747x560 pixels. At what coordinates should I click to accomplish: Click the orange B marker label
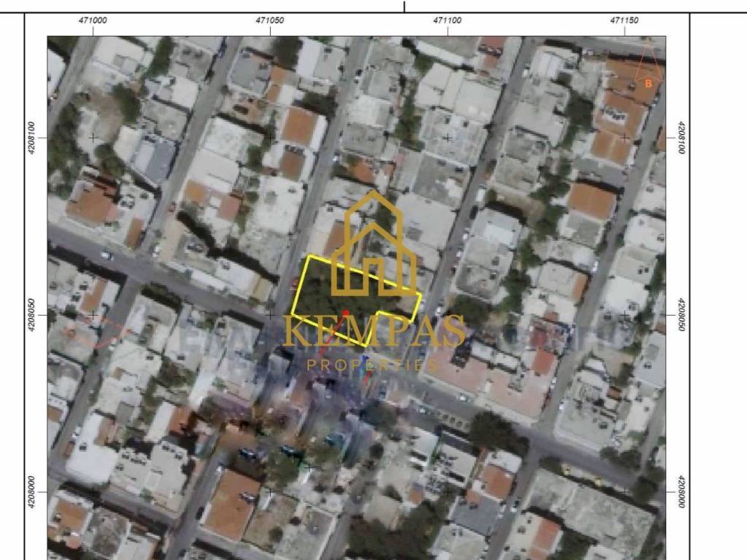pyautogui.click(x=648, y=84)
